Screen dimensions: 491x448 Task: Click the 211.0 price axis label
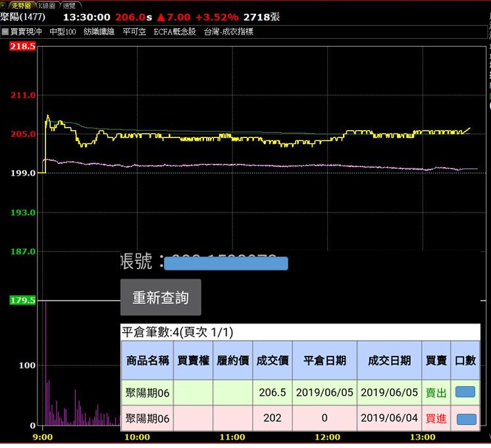tap(23, 95)
